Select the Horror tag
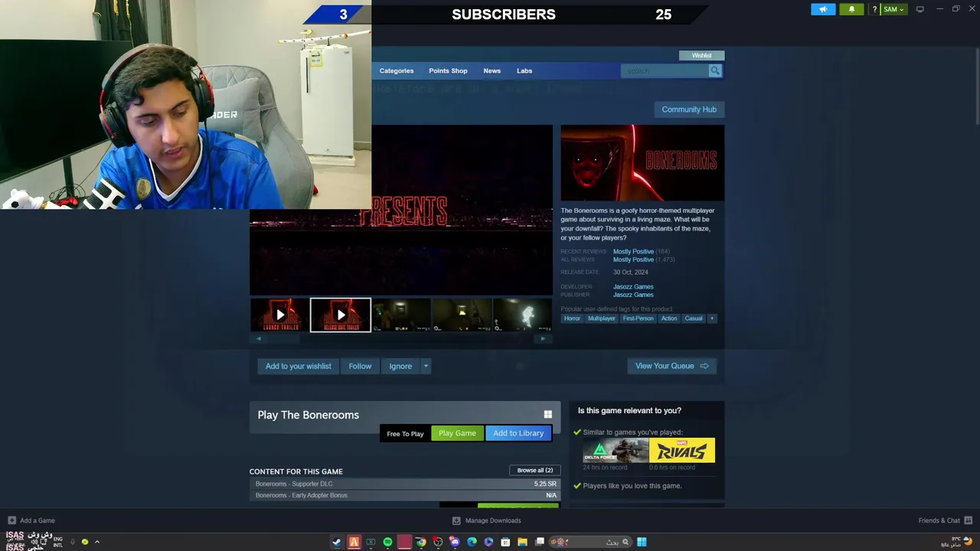 572,318
